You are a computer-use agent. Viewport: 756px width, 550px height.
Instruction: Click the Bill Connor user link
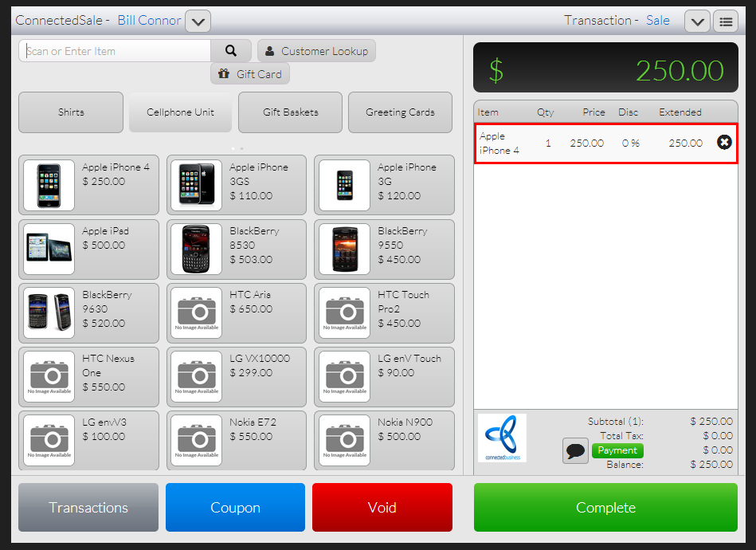coord(150,20)
